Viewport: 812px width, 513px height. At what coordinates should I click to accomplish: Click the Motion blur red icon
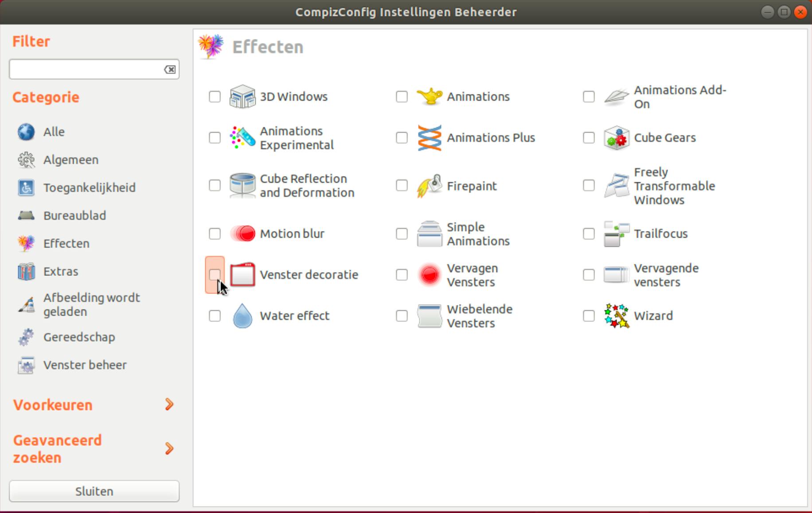click(242, 234)
